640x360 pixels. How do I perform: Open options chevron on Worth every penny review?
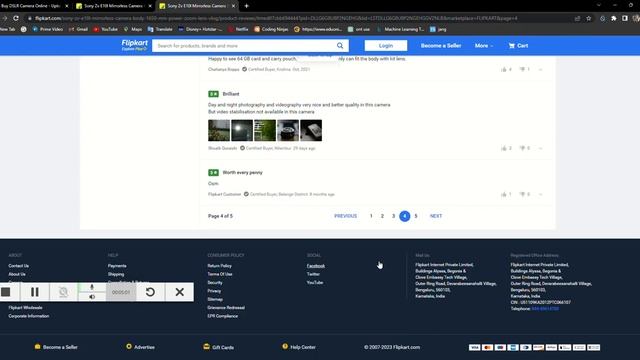(541, 195)
